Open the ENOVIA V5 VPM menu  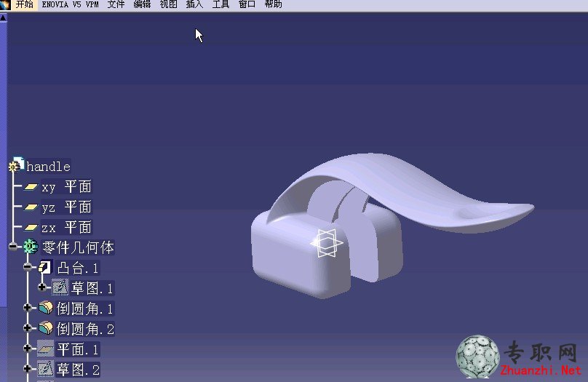pyautogui.click(x=70, y=4)
